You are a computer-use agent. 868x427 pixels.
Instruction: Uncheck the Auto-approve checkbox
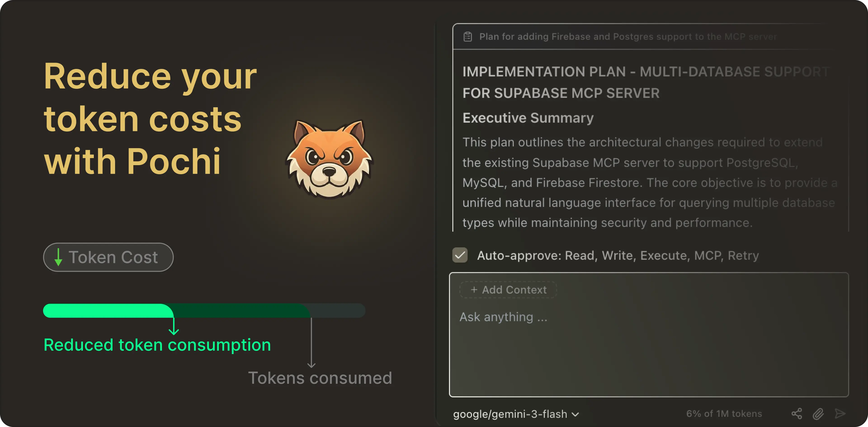[x=460, y=255]
